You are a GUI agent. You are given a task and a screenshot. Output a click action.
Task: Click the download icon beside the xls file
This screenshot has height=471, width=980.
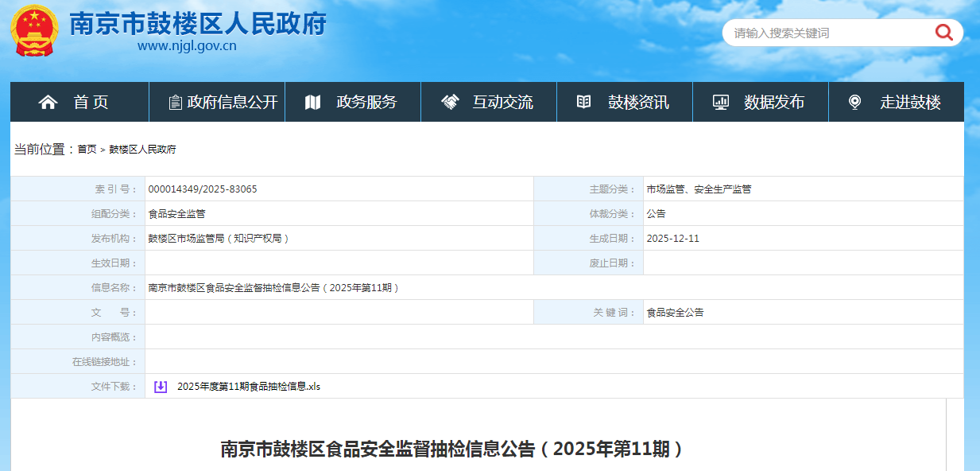pyautogui.click(x=159, y=386)
